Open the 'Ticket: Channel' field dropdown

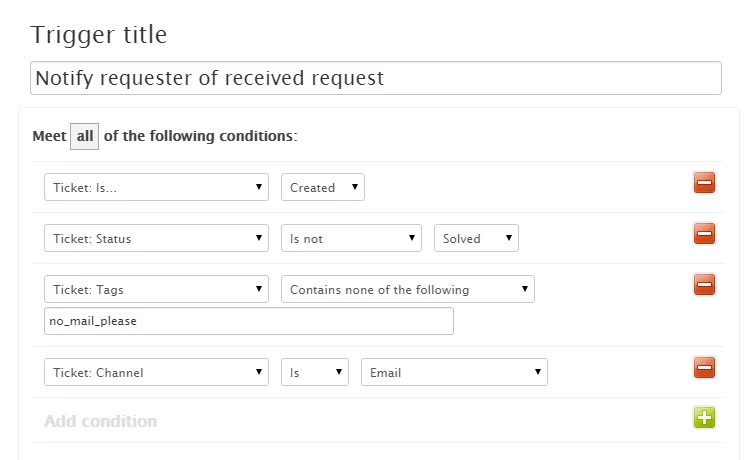point(156,373)
